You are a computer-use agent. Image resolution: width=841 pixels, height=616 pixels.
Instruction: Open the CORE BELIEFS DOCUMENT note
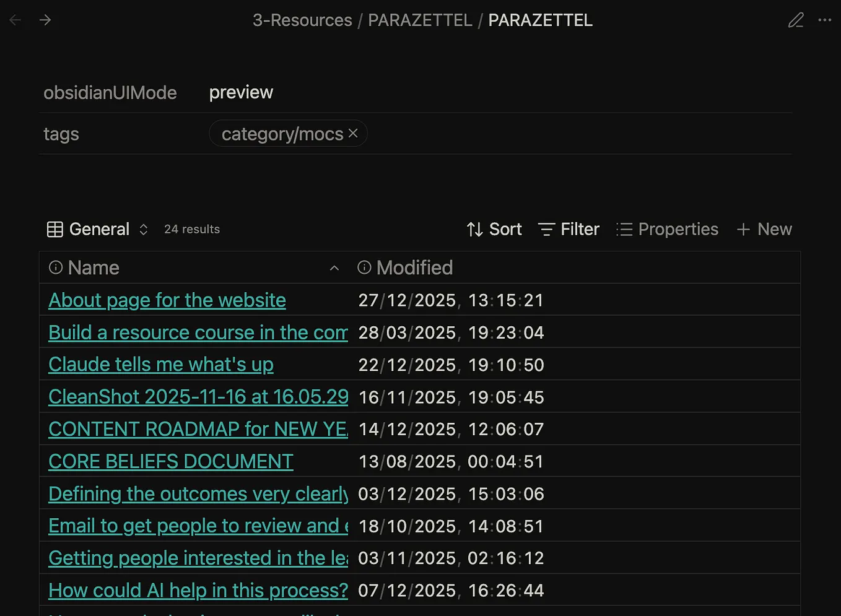(171, 461)
